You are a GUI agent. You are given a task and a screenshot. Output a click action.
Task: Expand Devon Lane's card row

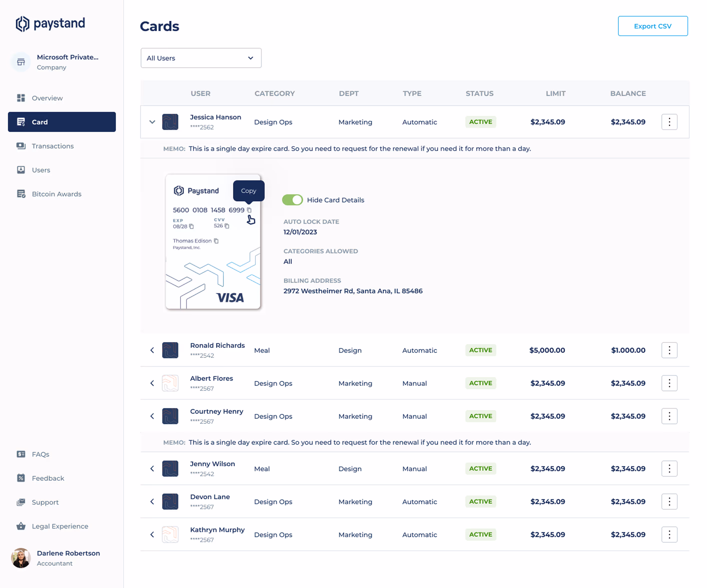(152, 502)
